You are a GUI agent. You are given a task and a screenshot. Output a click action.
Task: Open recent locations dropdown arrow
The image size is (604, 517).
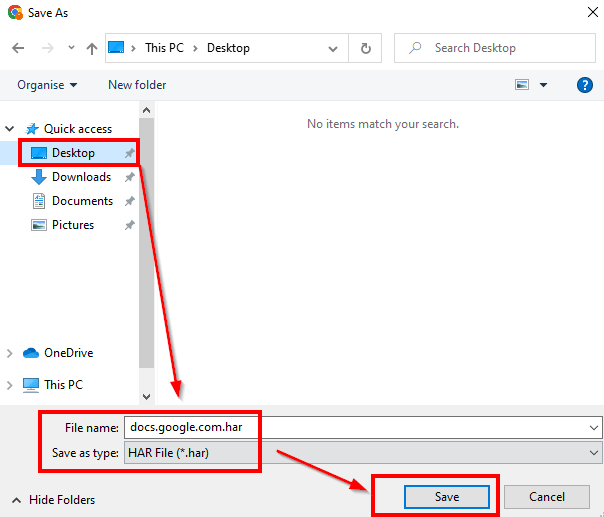(71, 48)
